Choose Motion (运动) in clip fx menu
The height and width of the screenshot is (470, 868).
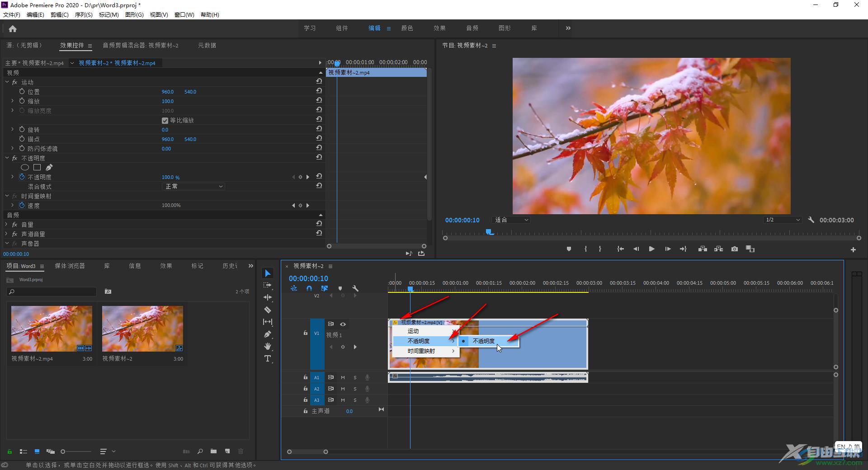[425, 331]
